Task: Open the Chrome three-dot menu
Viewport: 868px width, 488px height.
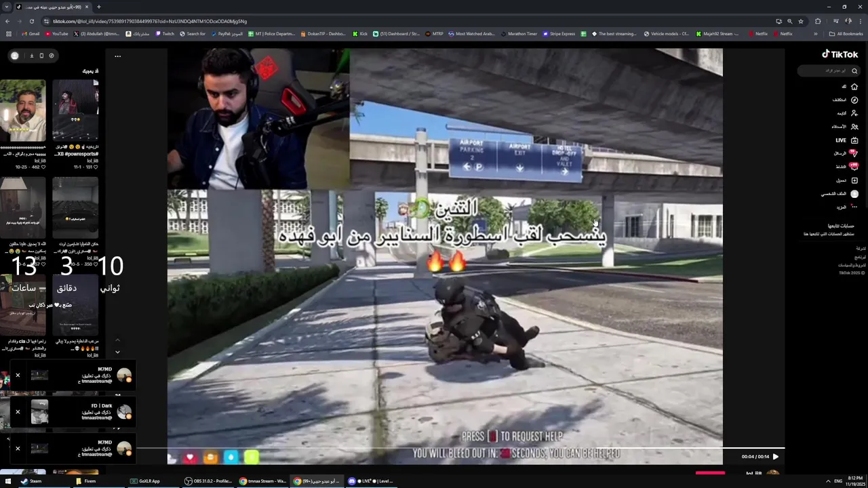Action: 860,21
